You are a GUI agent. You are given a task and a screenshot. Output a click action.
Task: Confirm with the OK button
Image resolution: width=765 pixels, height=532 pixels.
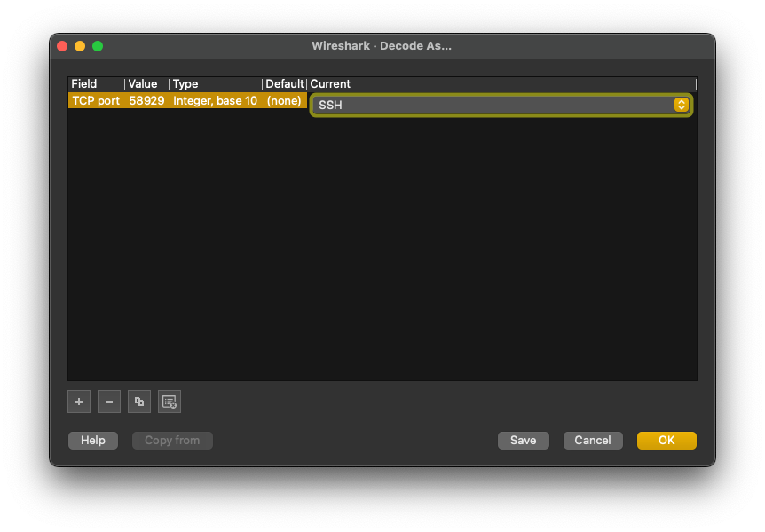point(666,441)
